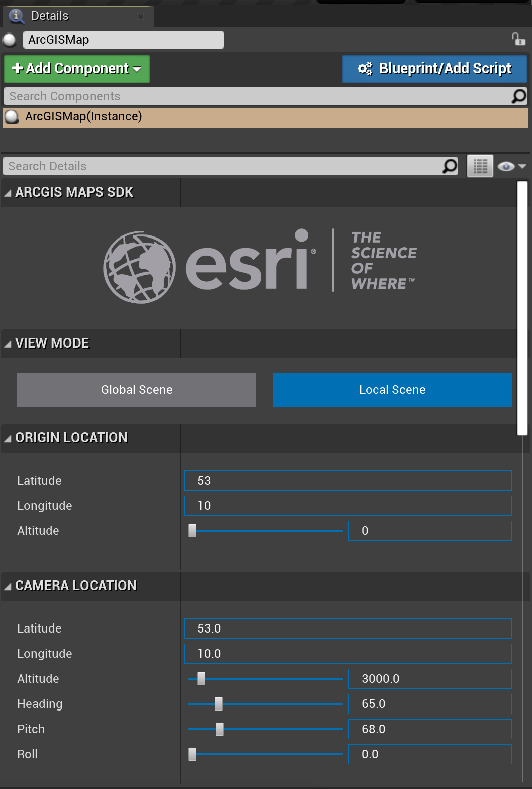
Task: Click the Camera Pitch slider handle
Action: point(220,729)
